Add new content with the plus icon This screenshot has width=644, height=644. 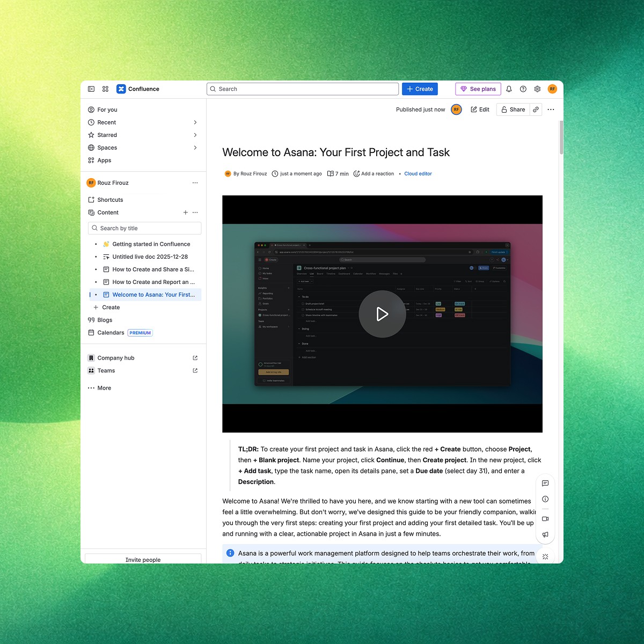point(186,213)
